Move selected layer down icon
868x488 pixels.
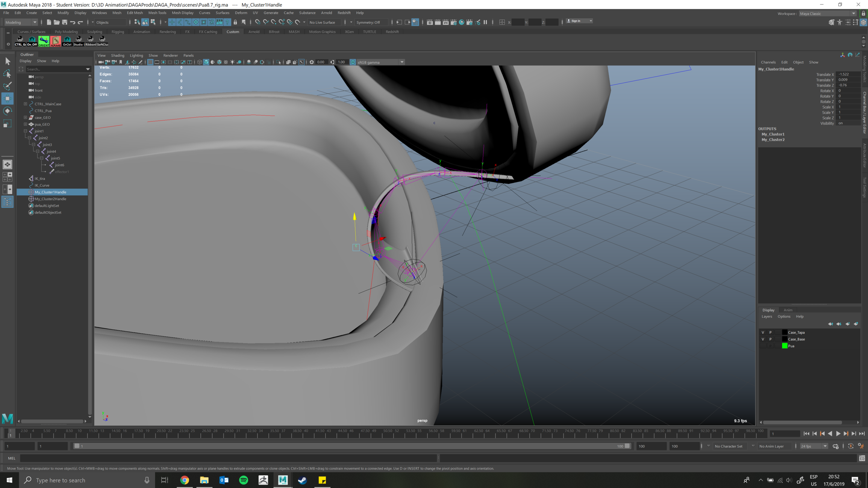click(839, 324)
